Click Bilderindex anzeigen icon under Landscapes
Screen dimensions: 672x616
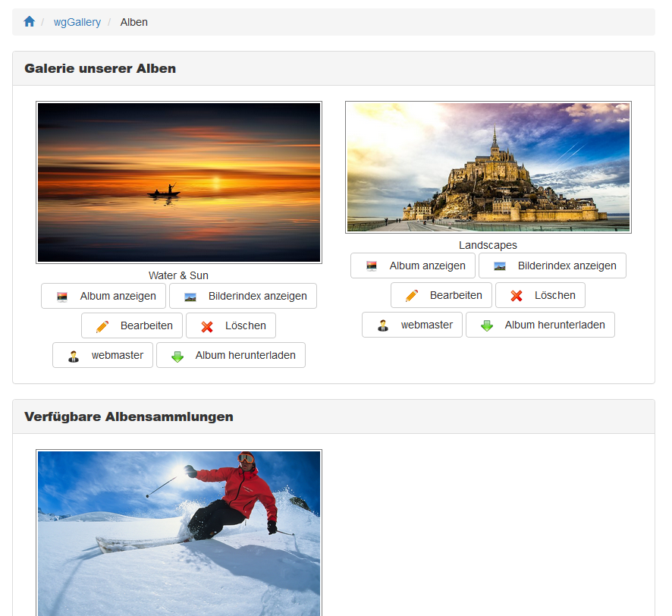(500, 266)
